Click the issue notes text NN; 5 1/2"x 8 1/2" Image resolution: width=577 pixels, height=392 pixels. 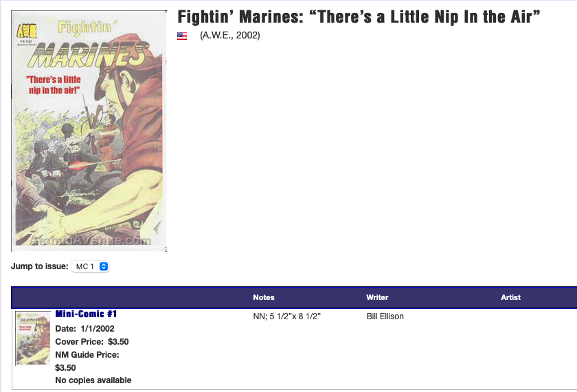(287, 316)
